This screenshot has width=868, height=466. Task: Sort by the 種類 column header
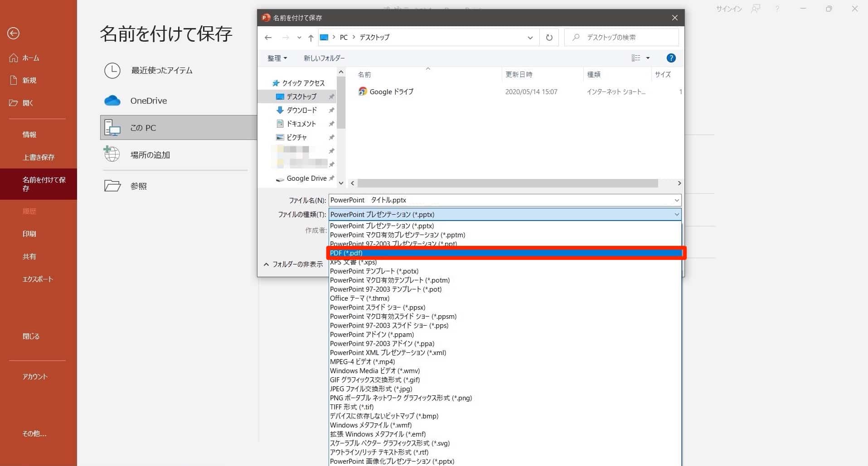(x=594, y=75)
